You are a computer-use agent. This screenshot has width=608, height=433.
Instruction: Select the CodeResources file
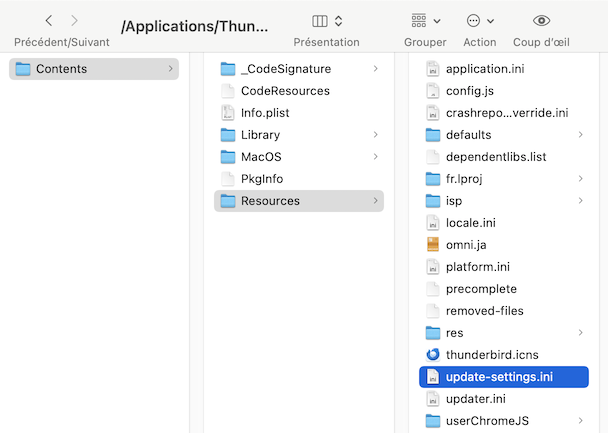point(284,91)
